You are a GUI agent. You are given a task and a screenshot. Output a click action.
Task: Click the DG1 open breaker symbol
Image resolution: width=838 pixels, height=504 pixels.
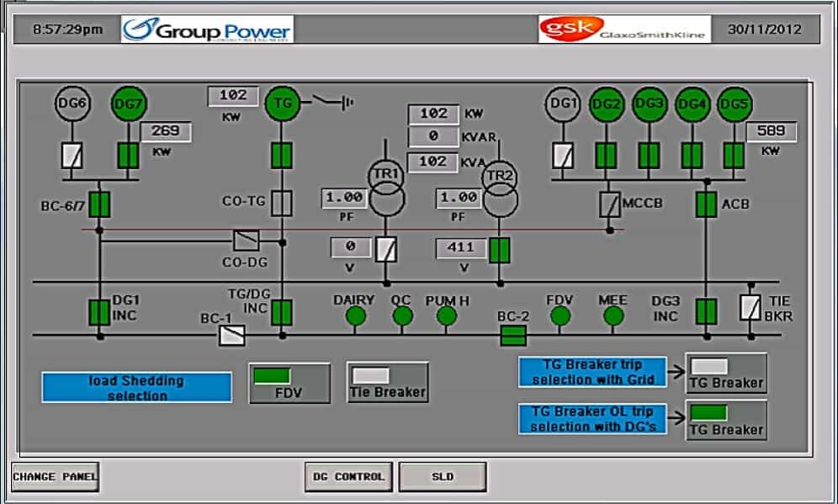(x=563, y=156)
